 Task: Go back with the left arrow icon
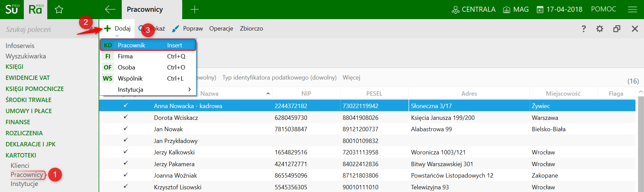pos(110,9)
